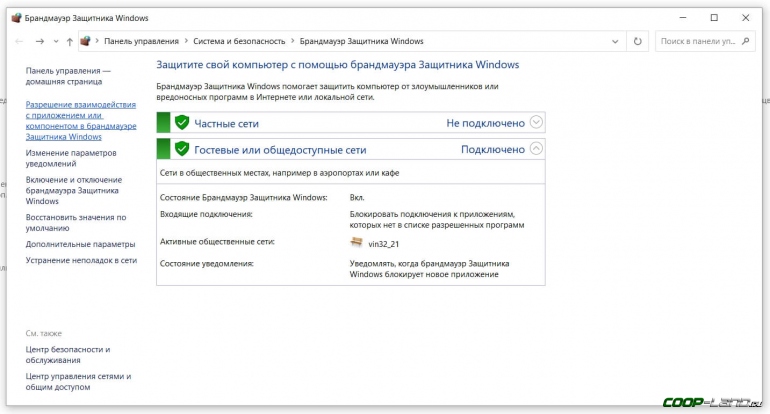Click the green shield next to Гостевые или общедоступные сети
The image size is (770, 414).
click(x=182, y=149)
